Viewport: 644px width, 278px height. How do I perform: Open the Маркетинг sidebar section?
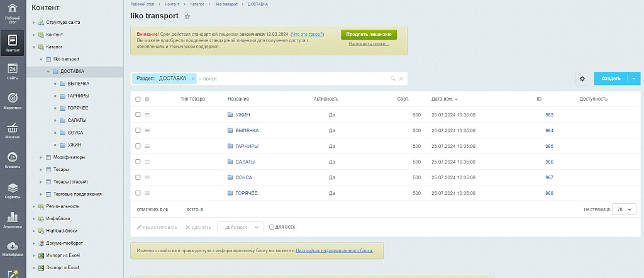tap(13, 101)
